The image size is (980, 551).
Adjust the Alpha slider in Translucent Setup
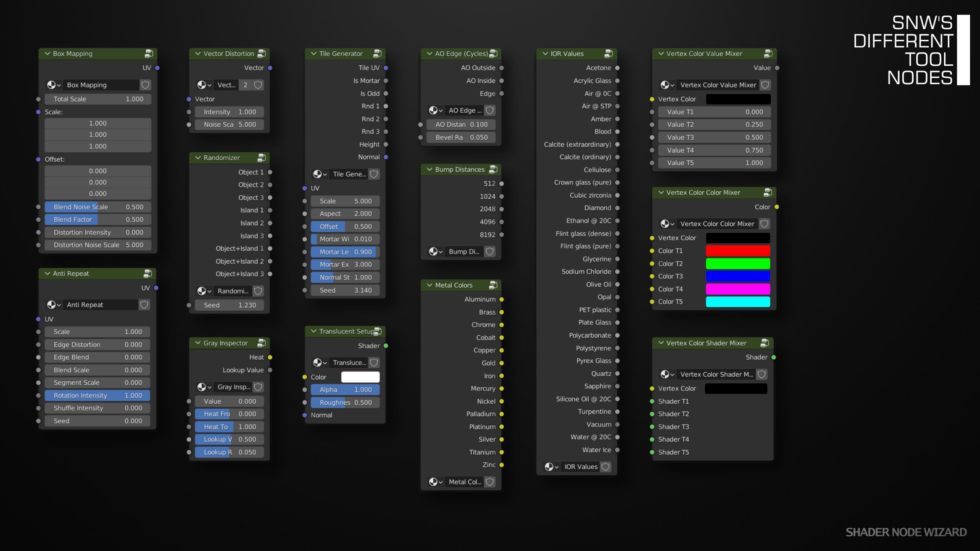[x=345, y=390]
